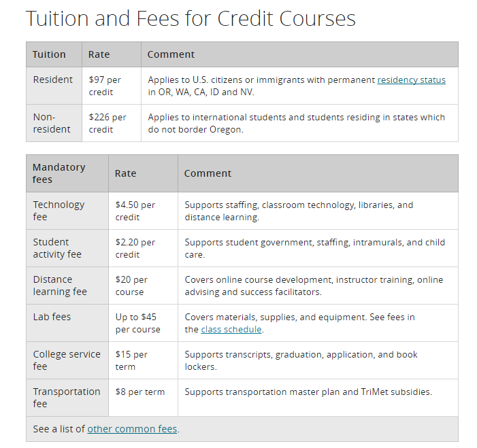Select the $97 per credit rate cell

tap(105, 86)
